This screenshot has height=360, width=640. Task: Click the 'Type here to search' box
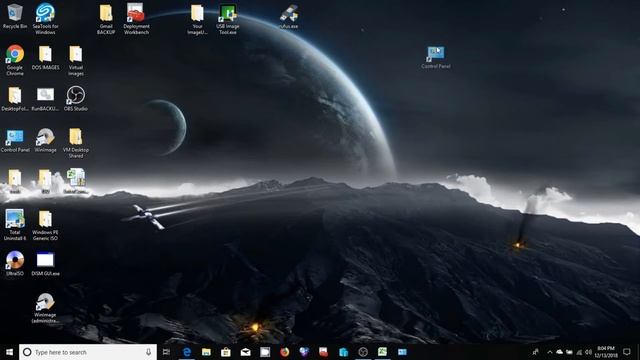[x=88, y=352]
